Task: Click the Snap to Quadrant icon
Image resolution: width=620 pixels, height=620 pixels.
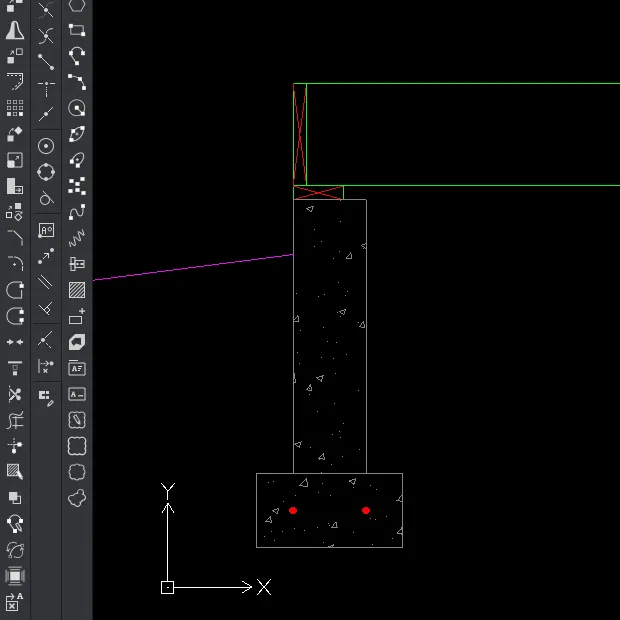Action: point(46,172)
